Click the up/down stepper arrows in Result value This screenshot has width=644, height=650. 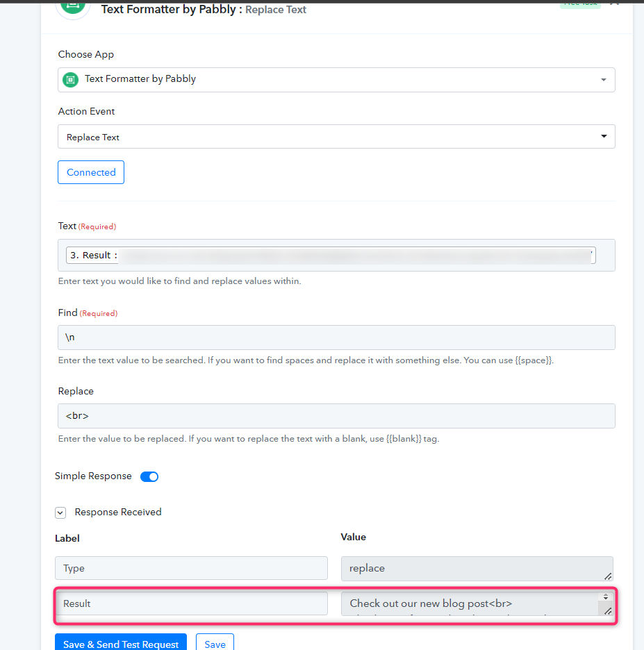point(606,597)
